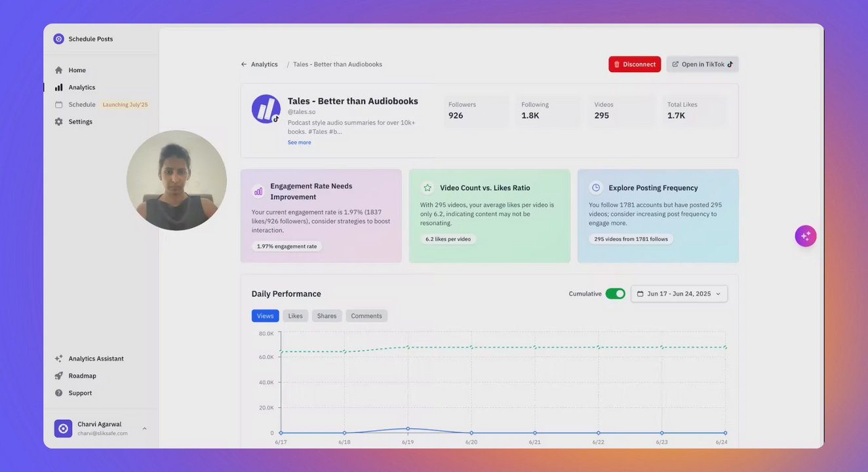Click the red Disconnect button

[635, 64]
